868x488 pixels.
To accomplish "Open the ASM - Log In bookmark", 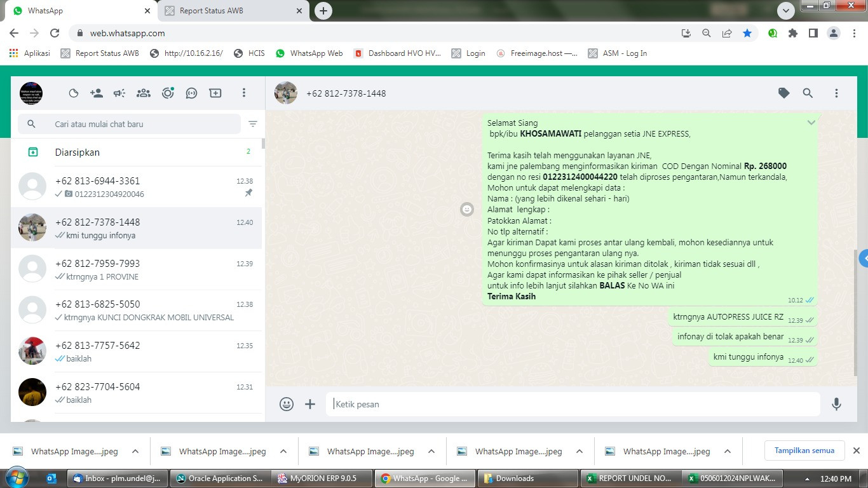I will click(618, 53).
